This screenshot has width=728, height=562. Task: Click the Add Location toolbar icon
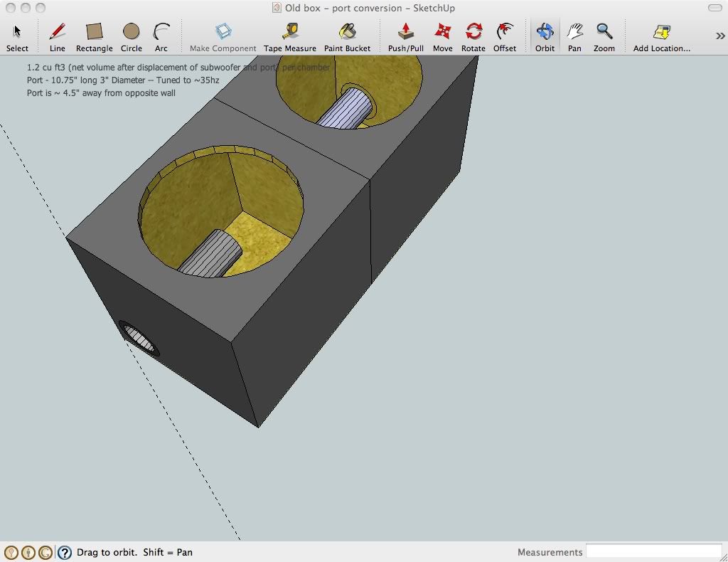tap(661, 31)
